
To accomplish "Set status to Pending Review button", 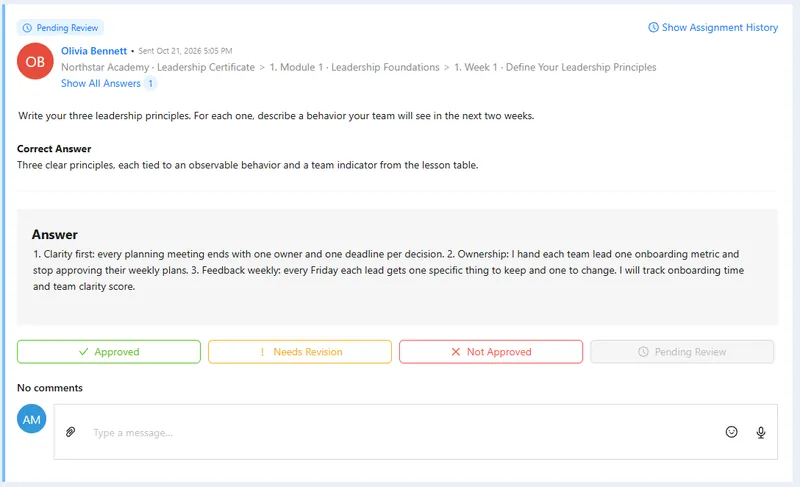I will (x=682, y=352).
